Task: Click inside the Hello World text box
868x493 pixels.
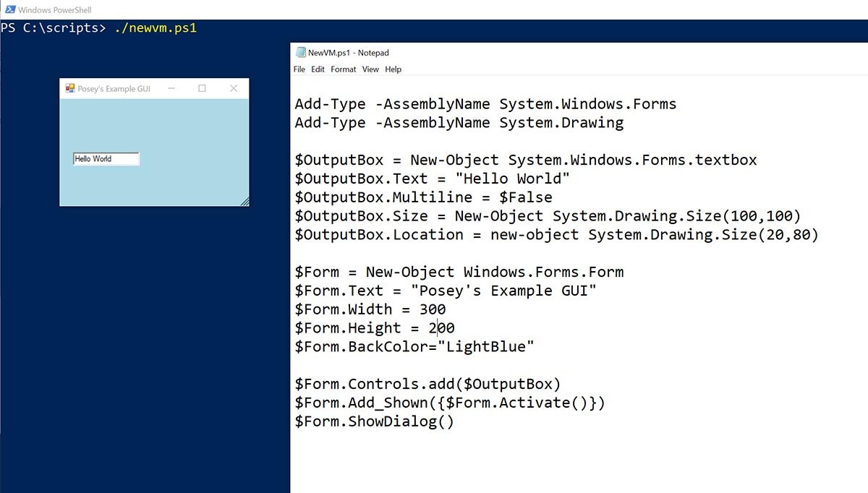Action: click(x=106, y=159)
